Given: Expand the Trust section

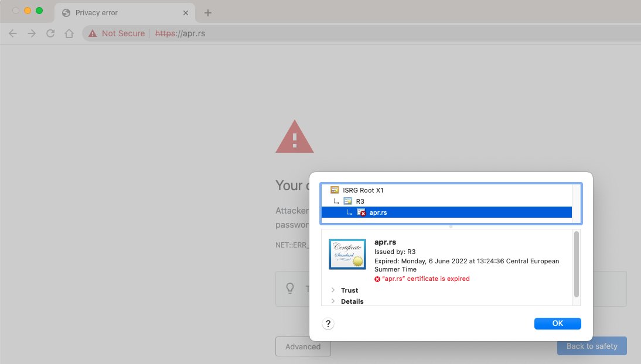Looking at the screenshot, I should tap(333, 290).
